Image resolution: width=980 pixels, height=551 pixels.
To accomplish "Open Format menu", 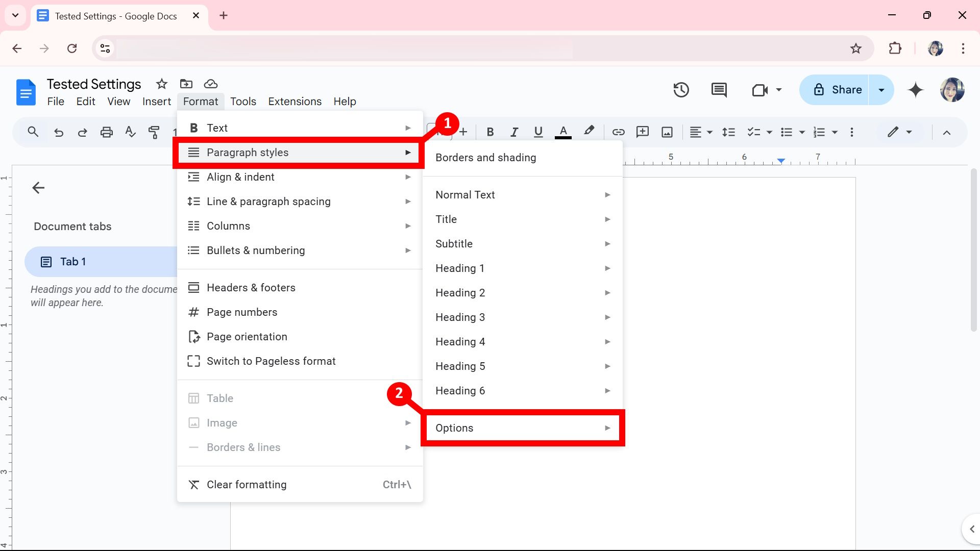I will 201,102.
